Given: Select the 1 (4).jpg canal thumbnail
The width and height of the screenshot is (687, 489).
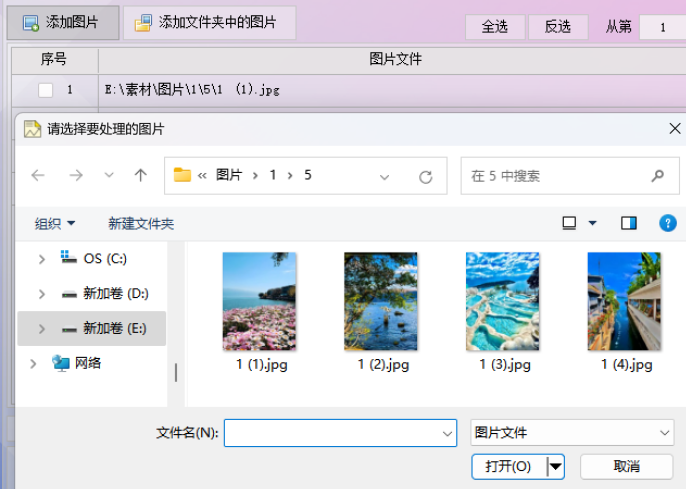Looking at the screenshot, I should (x=624, y=301).
